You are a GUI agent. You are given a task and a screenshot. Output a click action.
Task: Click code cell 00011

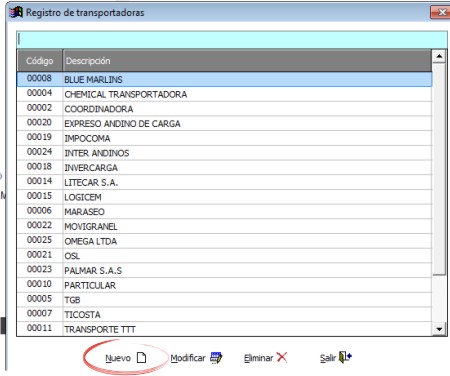pos(39,328)
